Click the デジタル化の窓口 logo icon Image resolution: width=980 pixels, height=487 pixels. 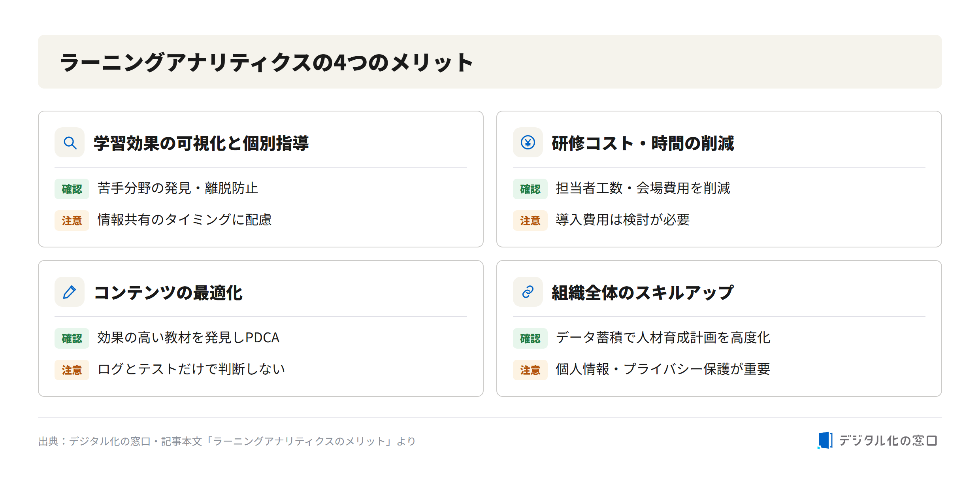pos(825,440)
